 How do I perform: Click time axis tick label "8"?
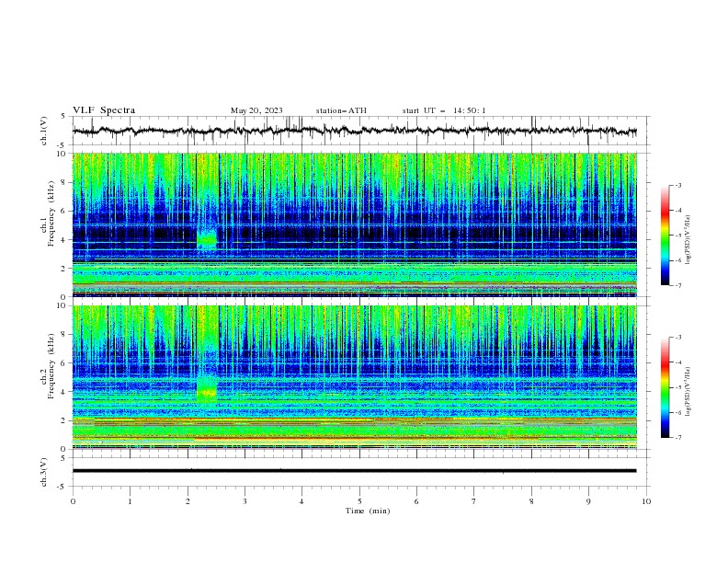[x=531, y=501]
